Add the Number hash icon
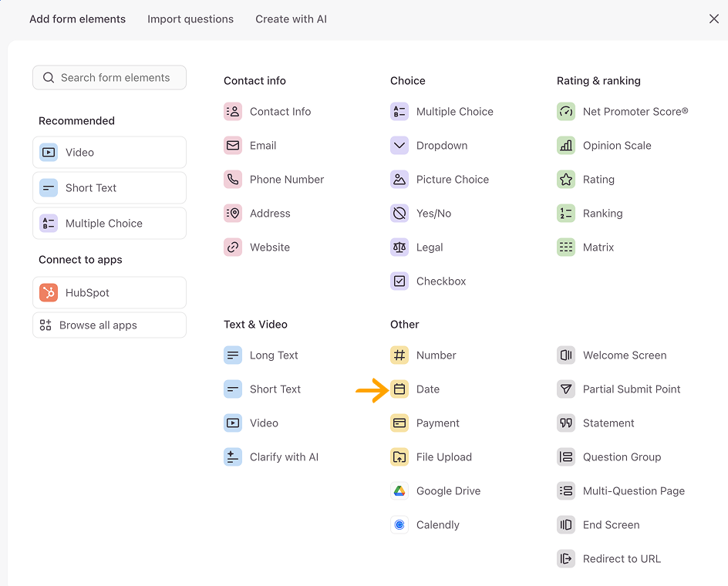 399,355
